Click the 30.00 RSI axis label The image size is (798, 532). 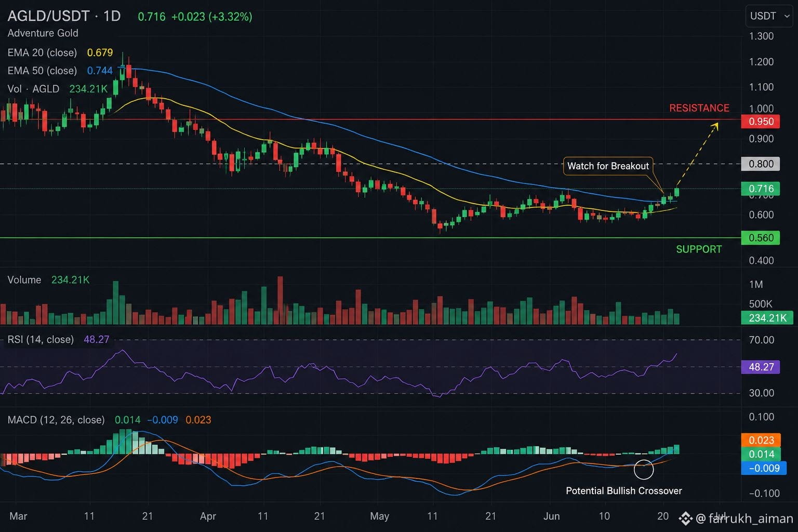coord(761,393)
